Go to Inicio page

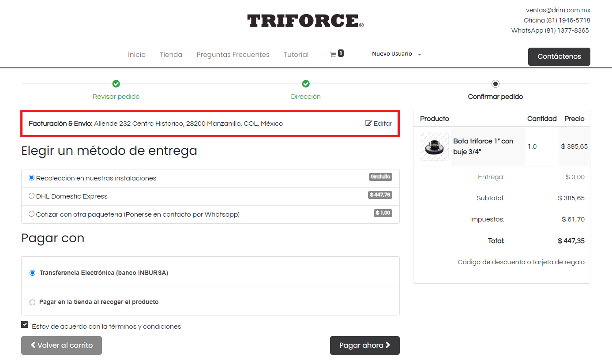coord(137,55)
